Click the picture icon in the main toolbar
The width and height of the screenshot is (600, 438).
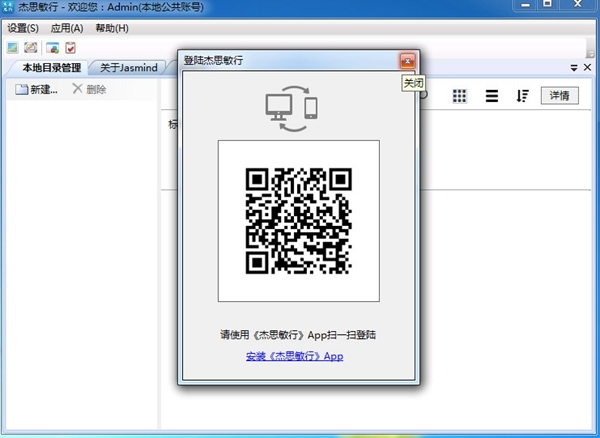tap(13, 48)
